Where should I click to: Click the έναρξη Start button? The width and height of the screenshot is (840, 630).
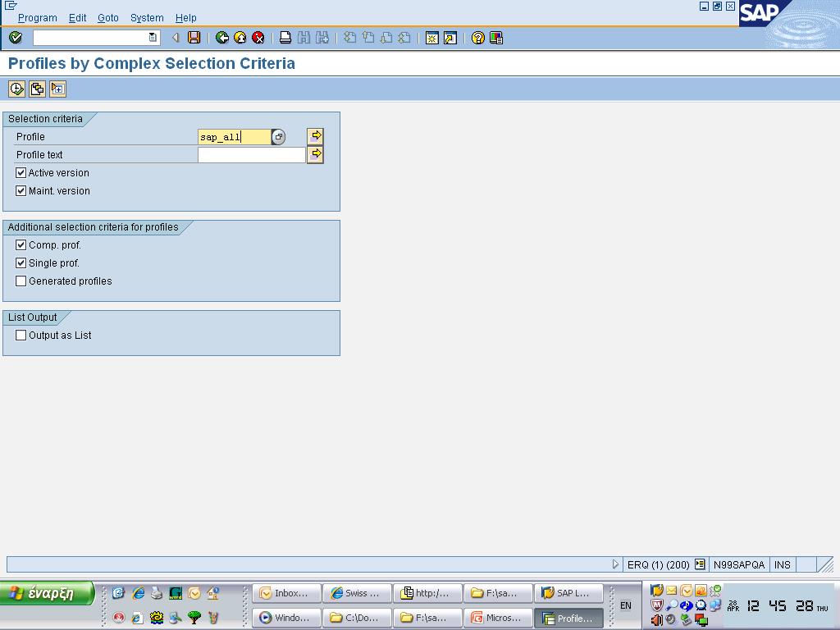click(x=47, y=593)
